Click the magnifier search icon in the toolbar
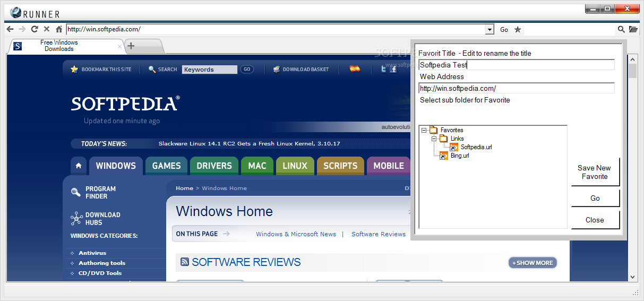 point(621,29)
